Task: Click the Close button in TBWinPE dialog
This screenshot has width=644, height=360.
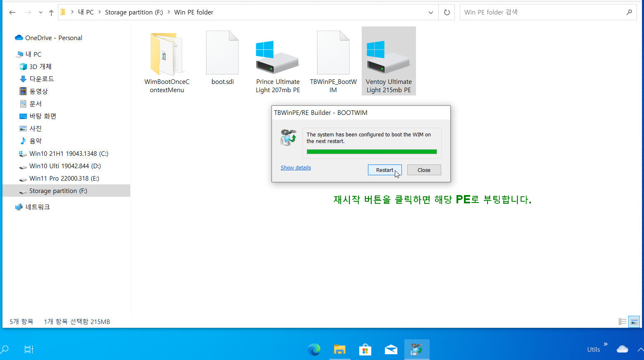Action: click(x=424, y=170)
